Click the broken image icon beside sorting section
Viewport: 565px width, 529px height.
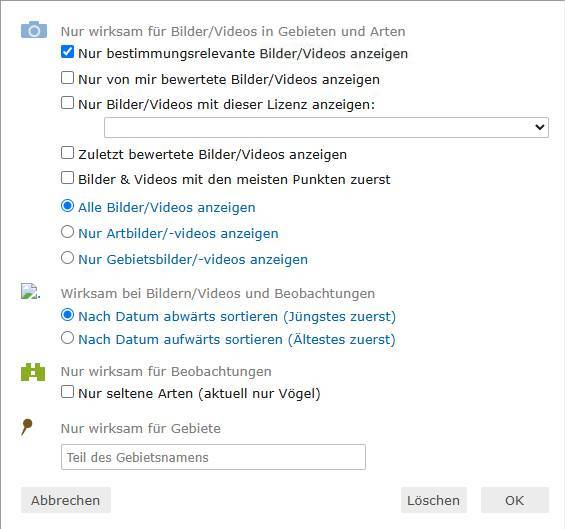click(x=30, y=291)
